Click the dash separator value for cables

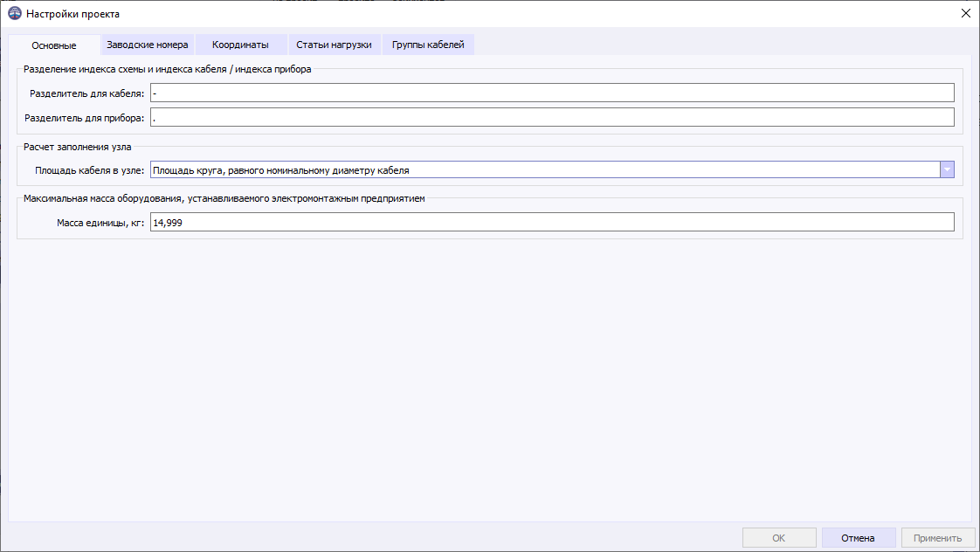point(155,92)
